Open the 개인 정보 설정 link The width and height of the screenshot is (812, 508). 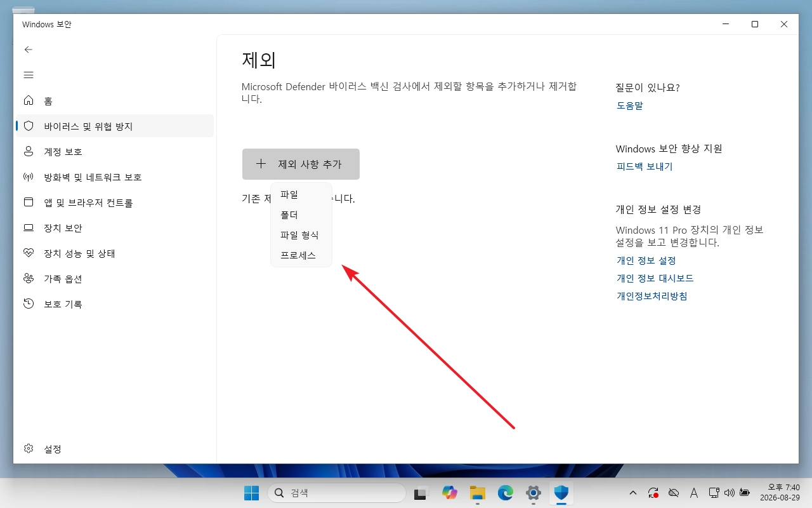point(646,260)
